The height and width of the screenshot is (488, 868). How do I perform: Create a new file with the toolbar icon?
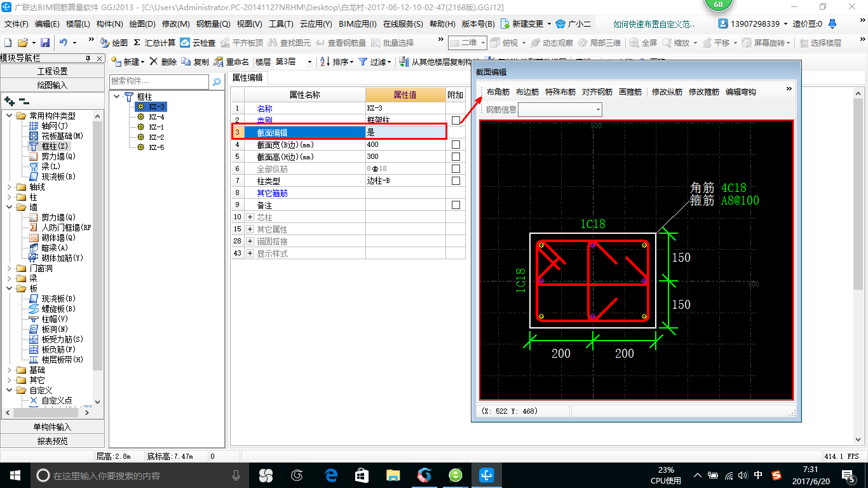coord(8,43)
